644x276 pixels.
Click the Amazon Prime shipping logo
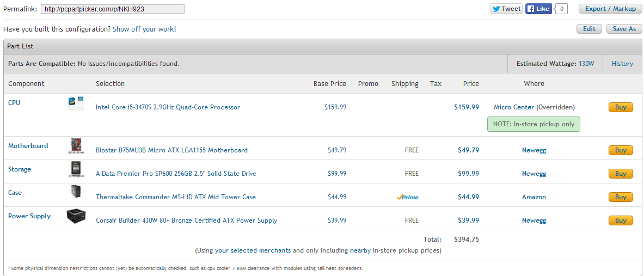[407, 197]
